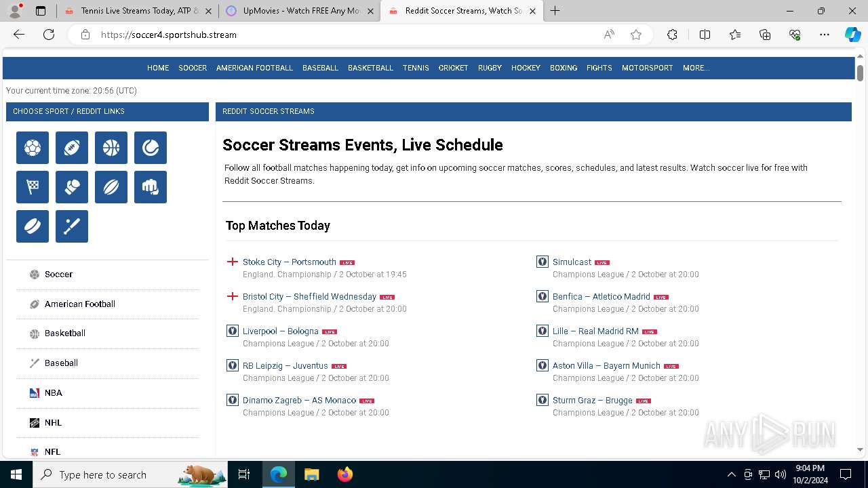Open browser Extensions puzzle icon
This screenshot has width=868, height=488.
pos(672,35)
